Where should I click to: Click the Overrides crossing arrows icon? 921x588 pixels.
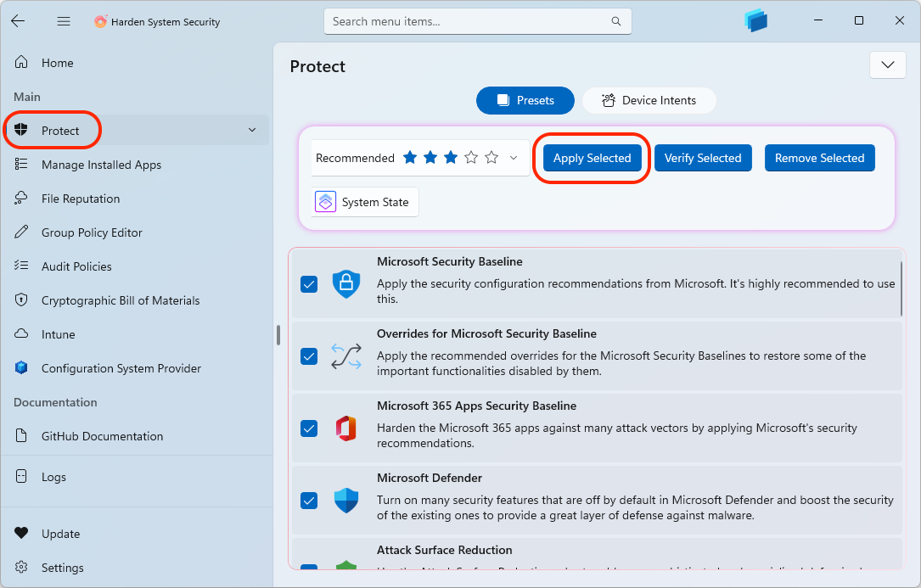point(346,356)
